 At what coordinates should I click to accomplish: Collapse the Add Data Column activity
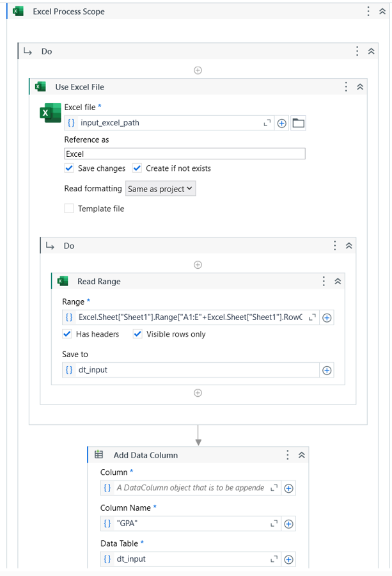(x=302, y=455)
